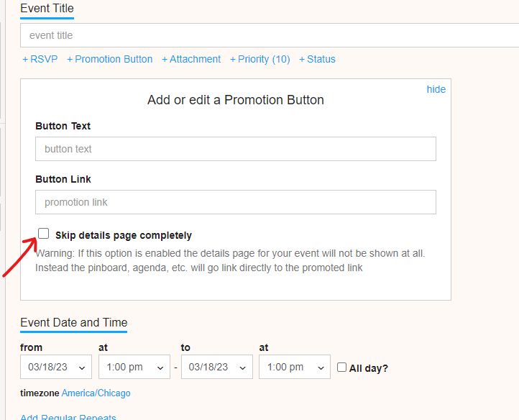Focus the button text field
Screen dimensions: 519x420
tap(236, 149)
